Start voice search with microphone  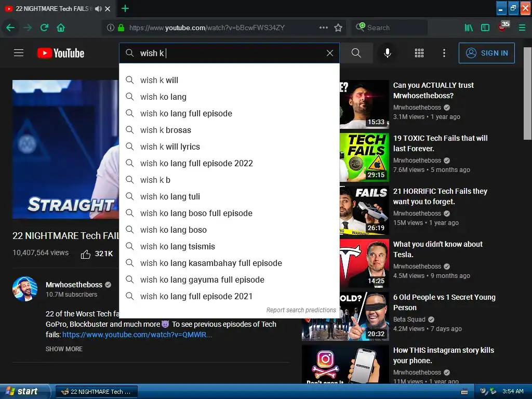(388, 53)
